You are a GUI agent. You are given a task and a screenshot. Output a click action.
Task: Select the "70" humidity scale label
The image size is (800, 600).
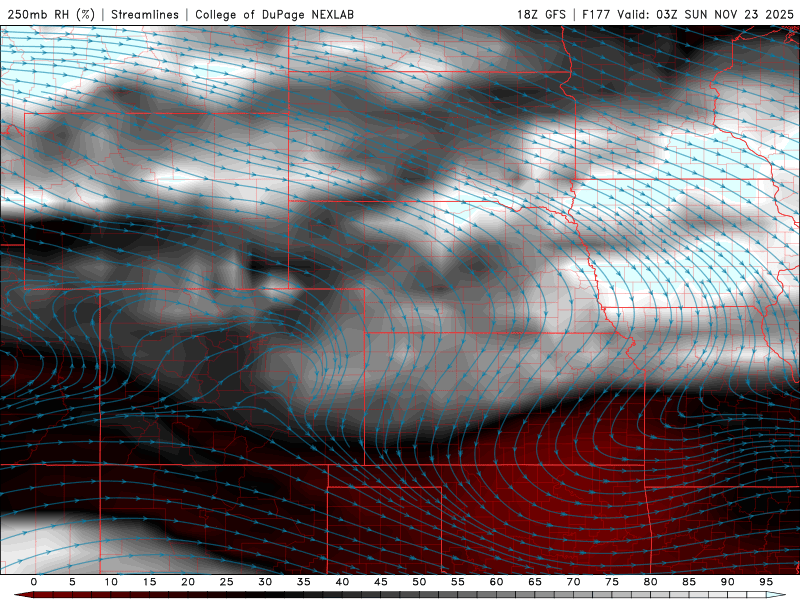point(573,582)
